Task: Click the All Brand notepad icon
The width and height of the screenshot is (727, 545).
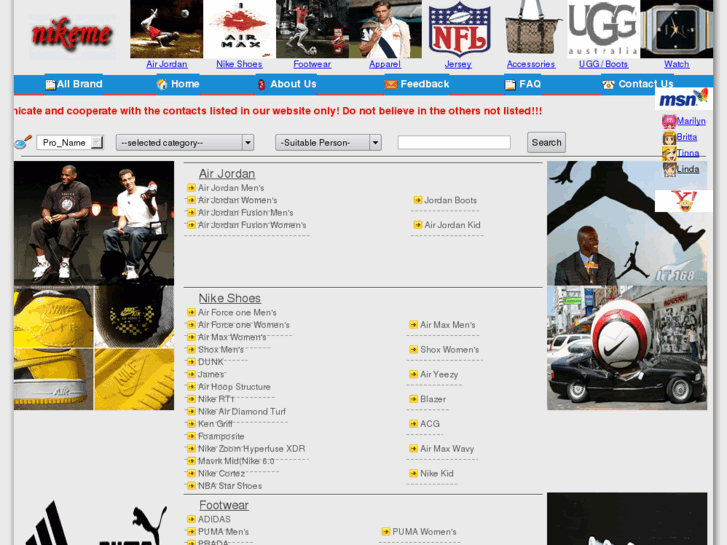Action: click(x=50, y=84)
